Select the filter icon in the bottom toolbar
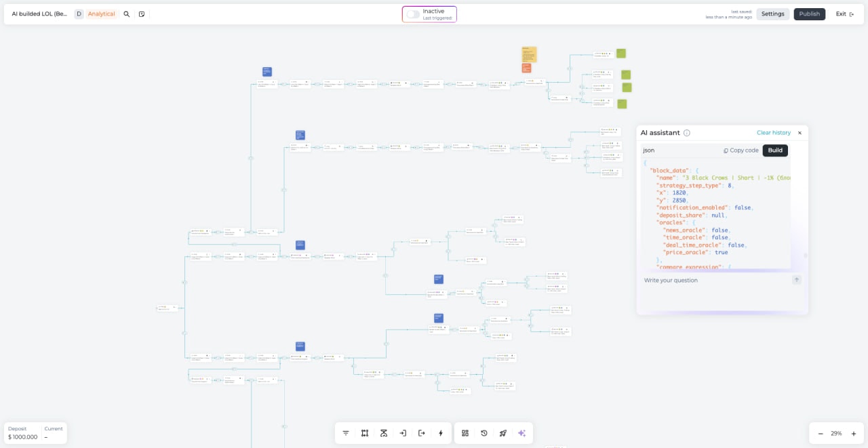The height and width of the screenshot is (448, 868). click(x=346, y=432)
